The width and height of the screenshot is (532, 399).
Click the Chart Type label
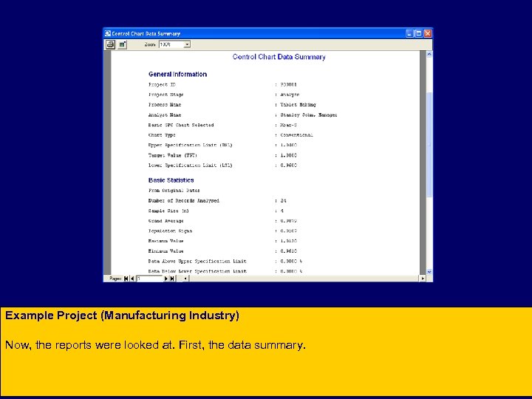[162, 135]
